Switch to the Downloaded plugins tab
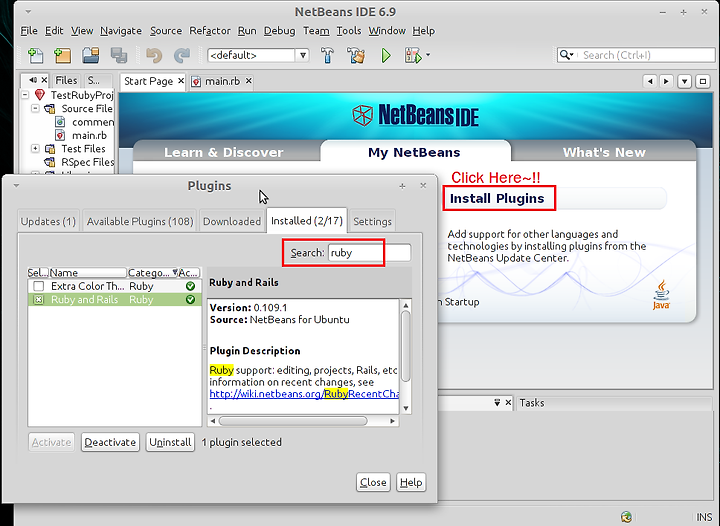720x526 pixels. click(232, 221)
